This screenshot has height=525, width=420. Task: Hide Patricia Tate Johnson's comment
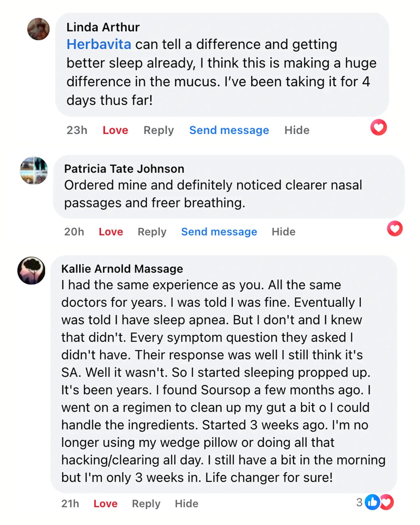(284, 232)
